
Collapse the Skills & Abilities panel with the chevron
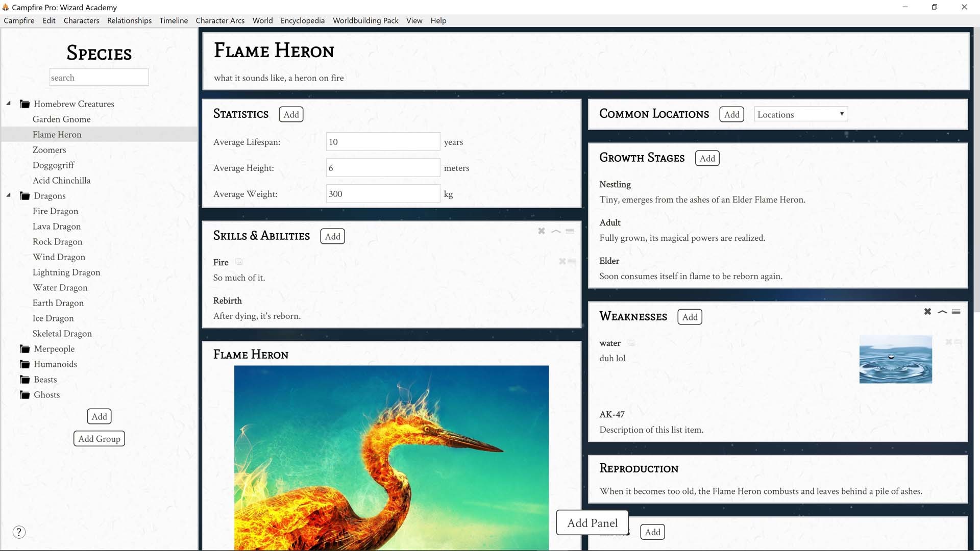pos(556,231)
